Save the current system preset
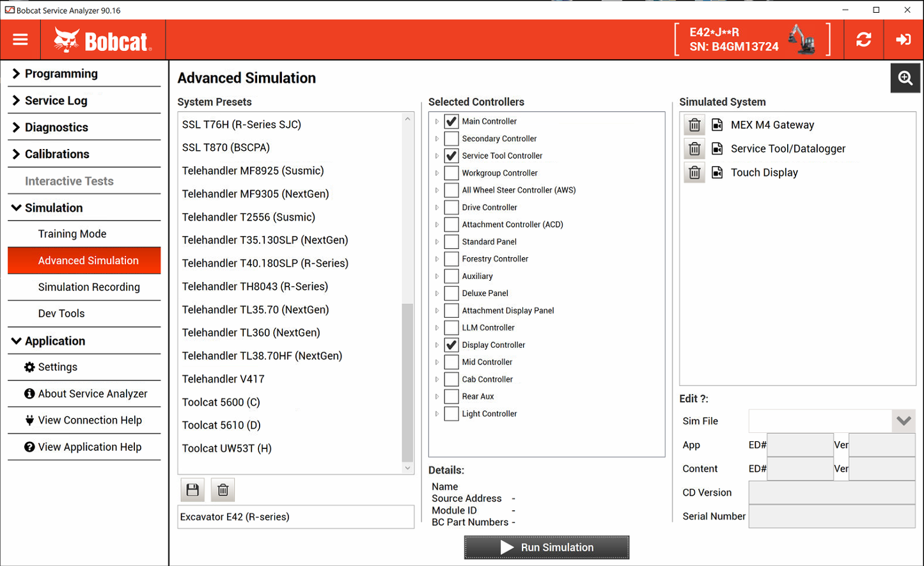Image resolution: width=924 pixels, height=566 pixels. tap(192, 489)
